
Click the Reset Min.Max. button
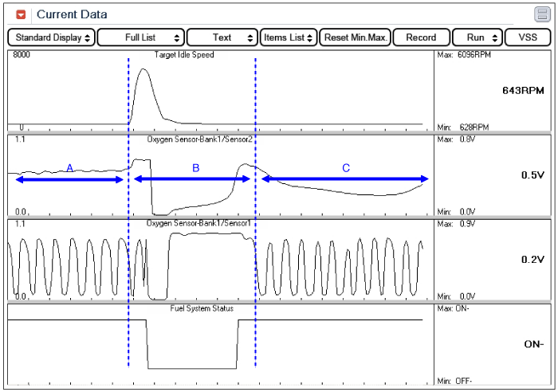click(356, 37)
